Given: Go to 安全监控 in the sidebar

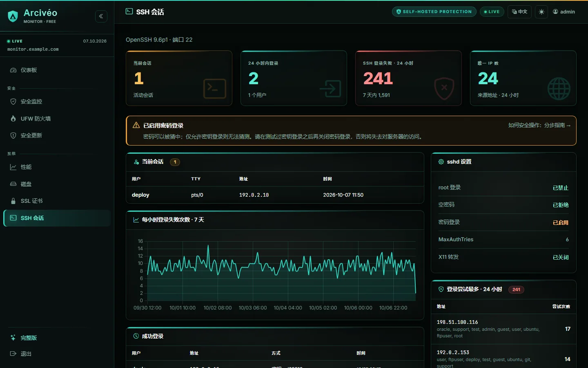Looking at the screenshot, I should click(x=57, y=101).
